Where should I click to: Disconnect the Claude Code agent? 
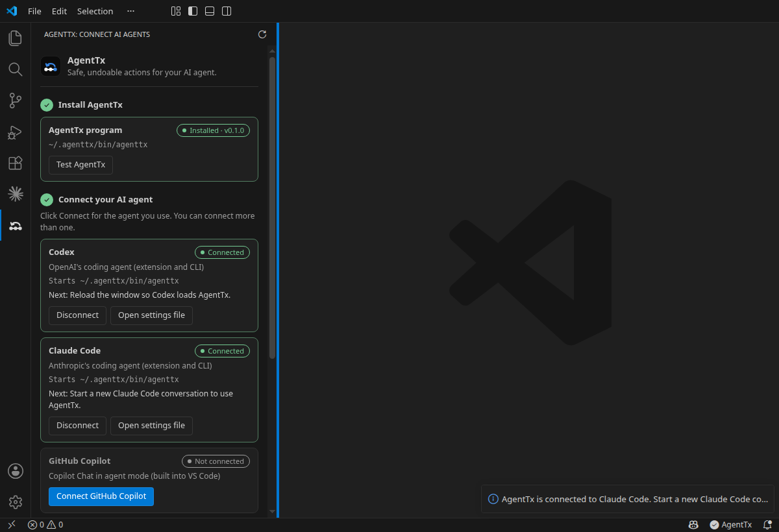point(77,426)
